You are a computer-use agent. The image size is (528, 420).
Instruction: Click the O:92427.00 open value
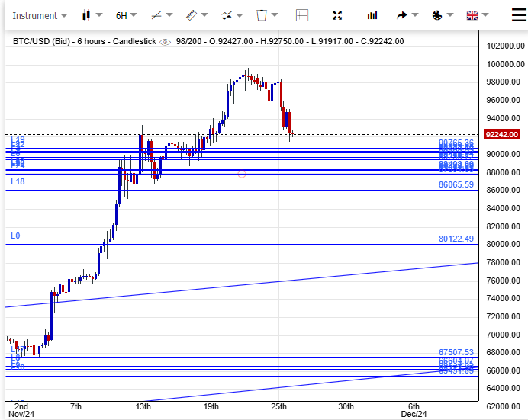click(x=231, y=41)
